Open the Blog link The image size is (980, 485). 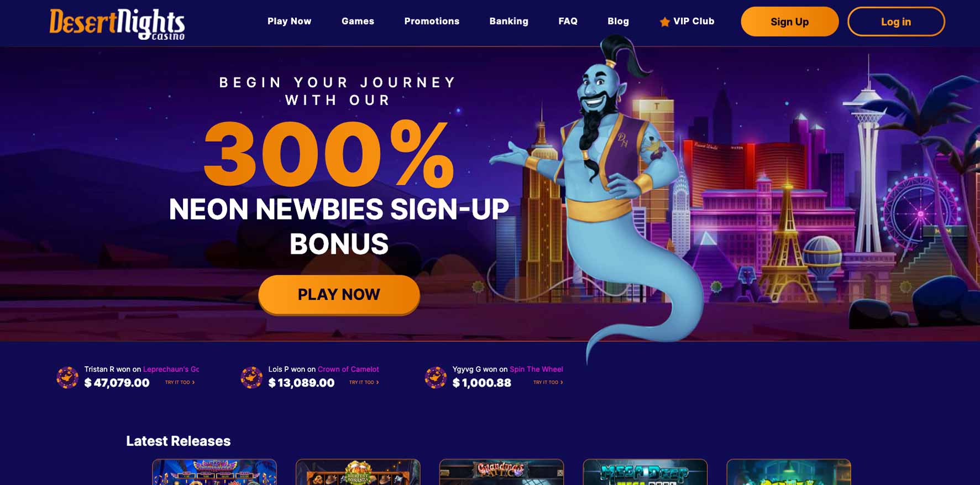(618, 21)
